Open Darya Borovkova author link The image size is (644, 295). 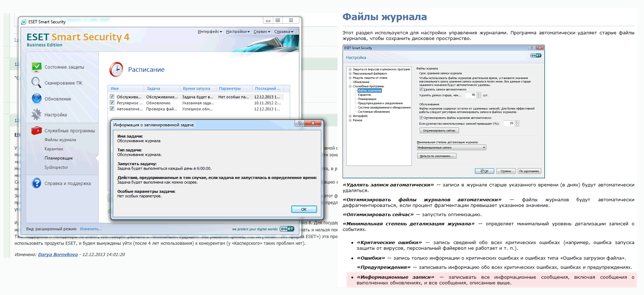(58, 254)
